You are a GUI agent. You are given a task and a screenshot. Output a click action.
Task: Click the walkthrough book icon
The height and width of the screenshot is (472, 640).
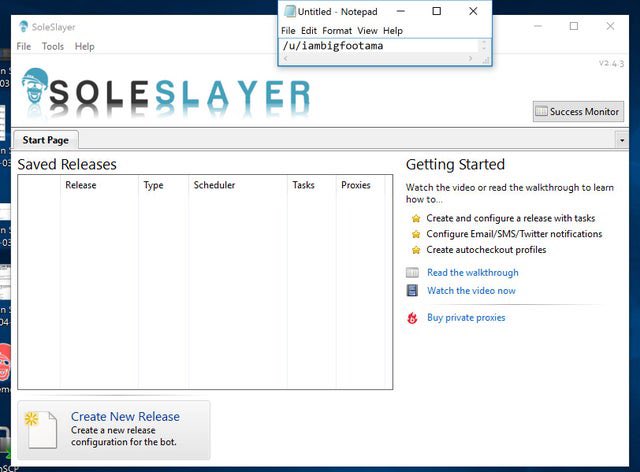412,272
